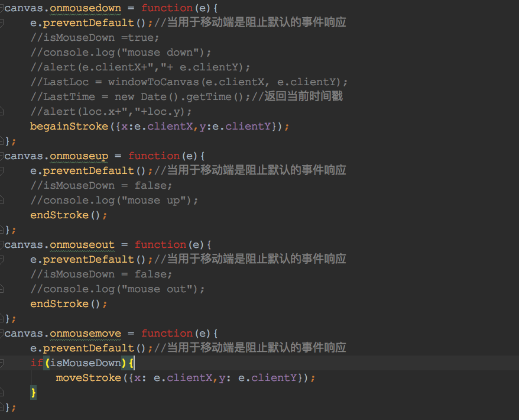Click the '//alert(e.clientX+","+ e.clientY);' comment
The image size is (519, 420).
[140, 67]
